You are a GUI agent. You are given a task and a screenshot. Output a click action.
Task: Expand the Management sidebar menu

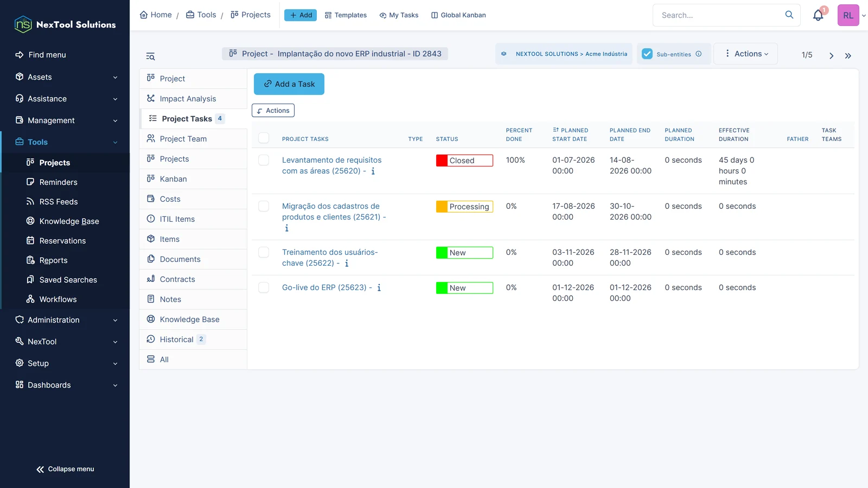point(65,120)
